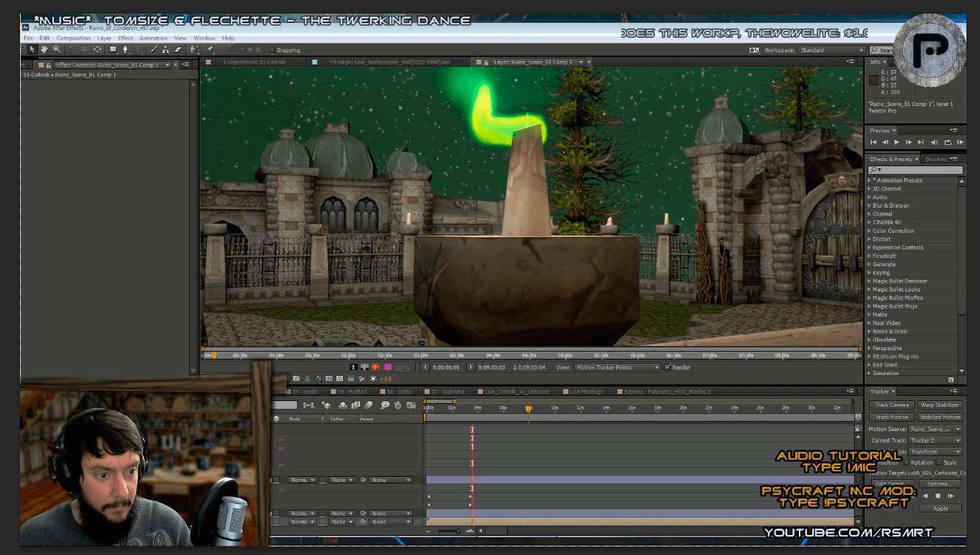The width and height of the screenshot is (980, 555).
Task: Select the Hand tool
Action: pos(44,49)
